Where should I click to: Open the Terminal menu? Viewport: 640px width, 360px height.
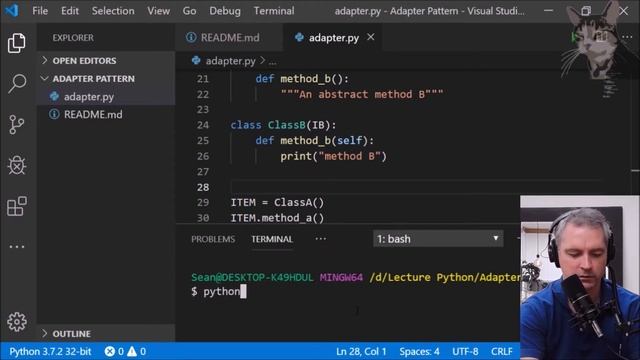(274, 11)
